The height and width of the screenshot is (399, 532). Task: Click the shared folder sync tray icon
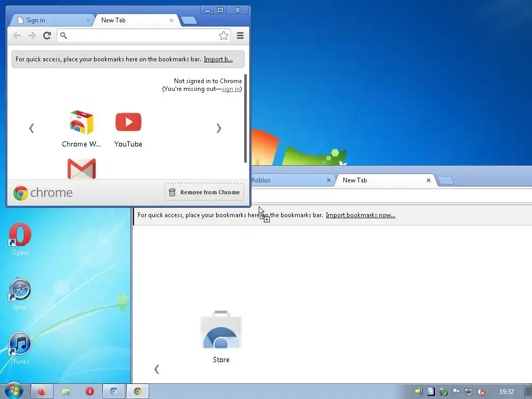(419, 392)
